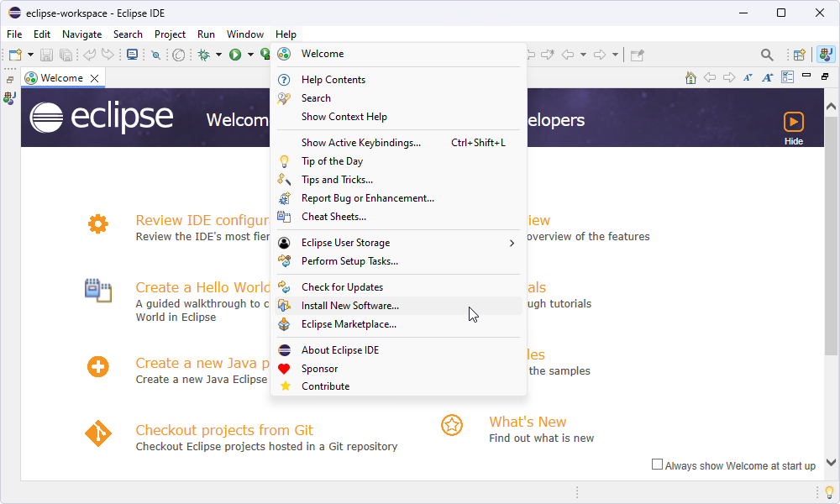The image size is (840, 504).
Task: Minimize the Welcome view panel
Action: tap(806, 76)
